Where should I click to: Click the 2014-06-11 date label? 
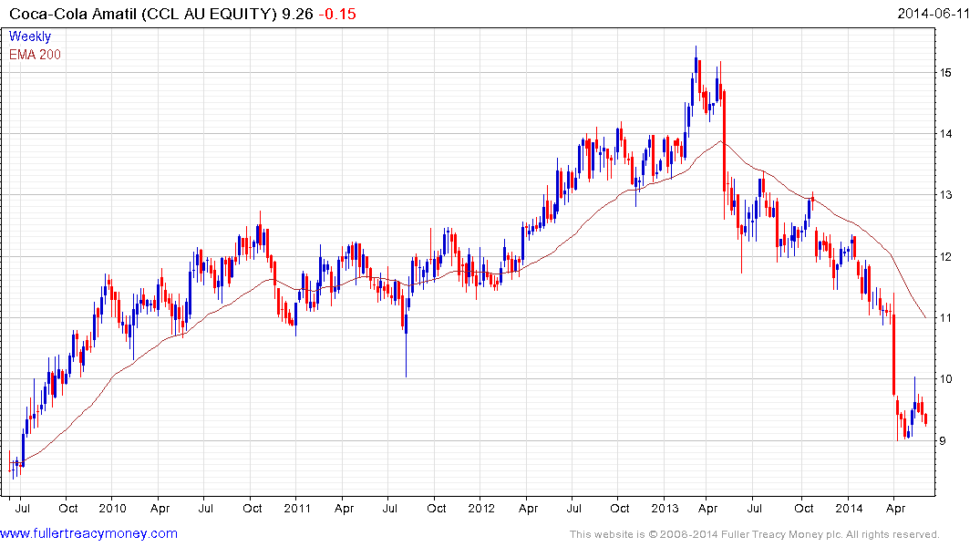(934, 13)
